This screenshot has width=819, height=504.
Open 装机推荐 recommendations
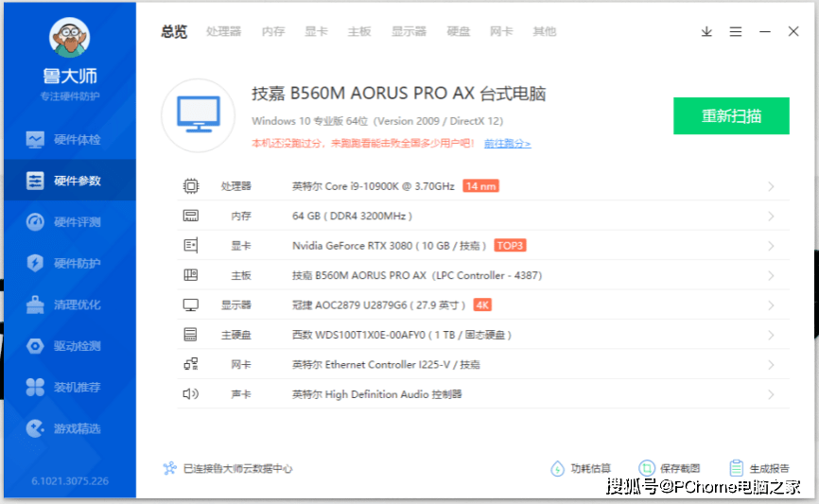click(x=69, y=387)
